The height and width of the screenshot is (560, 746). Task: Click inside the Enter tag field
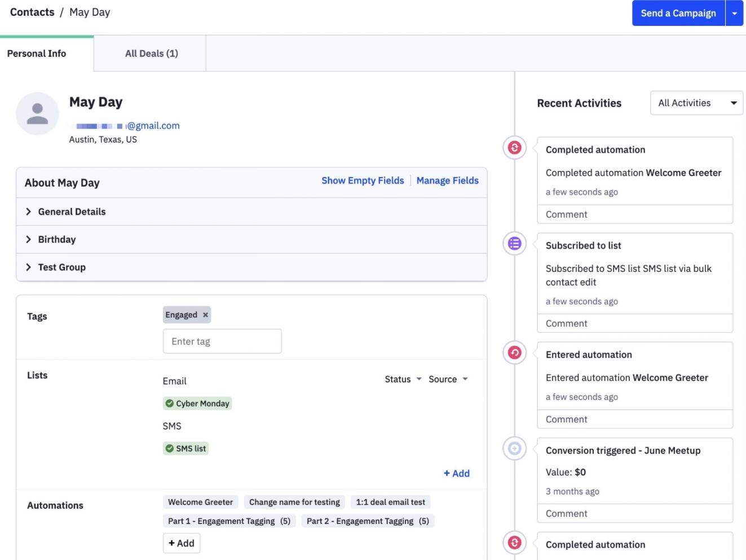[222, 341]
